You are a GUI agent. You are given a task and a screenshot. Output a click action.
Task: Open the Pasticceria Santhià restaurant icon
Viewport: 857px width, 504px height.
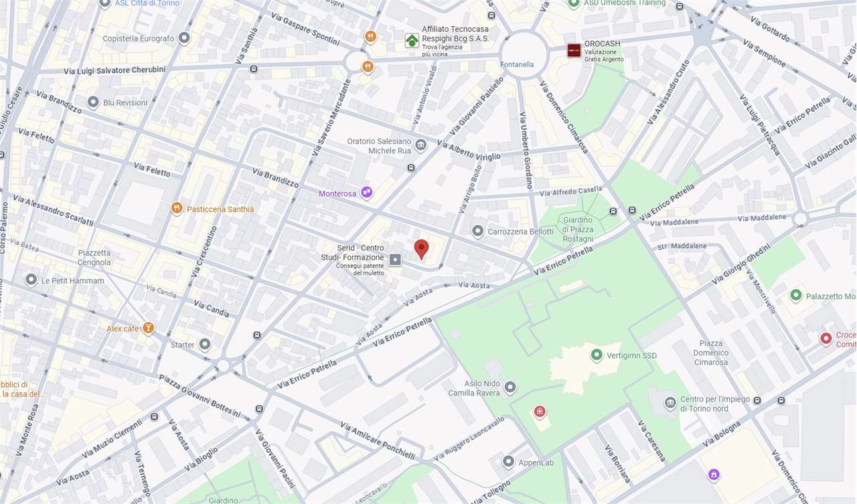point(177,208)
